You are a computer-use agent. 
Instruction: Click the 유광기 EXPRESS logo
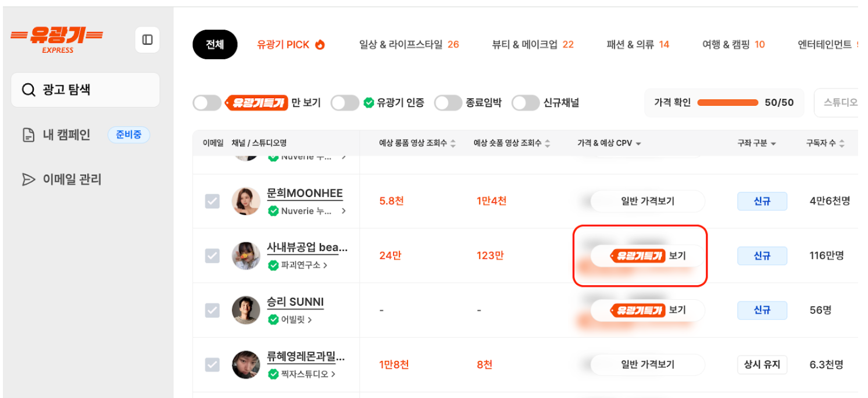[57, 40]
